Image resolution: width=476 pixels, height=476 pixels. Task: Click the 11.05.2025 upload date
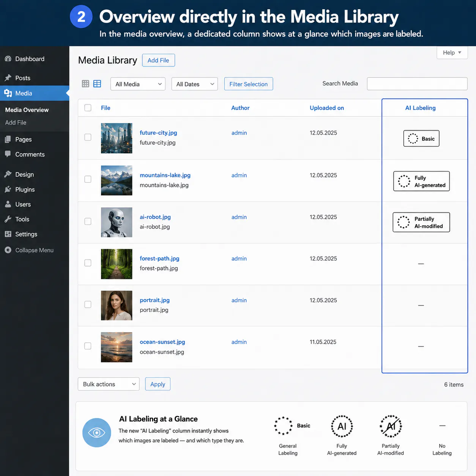[323, 342]
